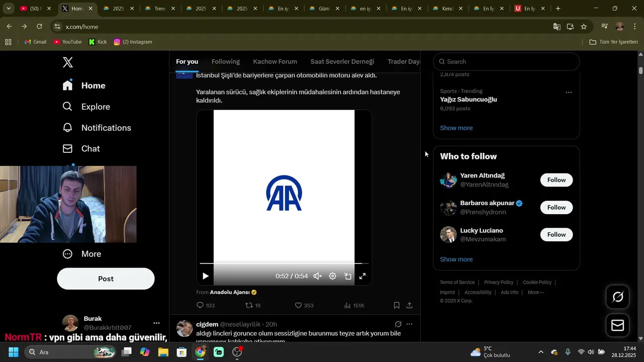644x362 pixels.
Task: Open Anadolu Ajansı source link
Action: (x=229, y=292)
